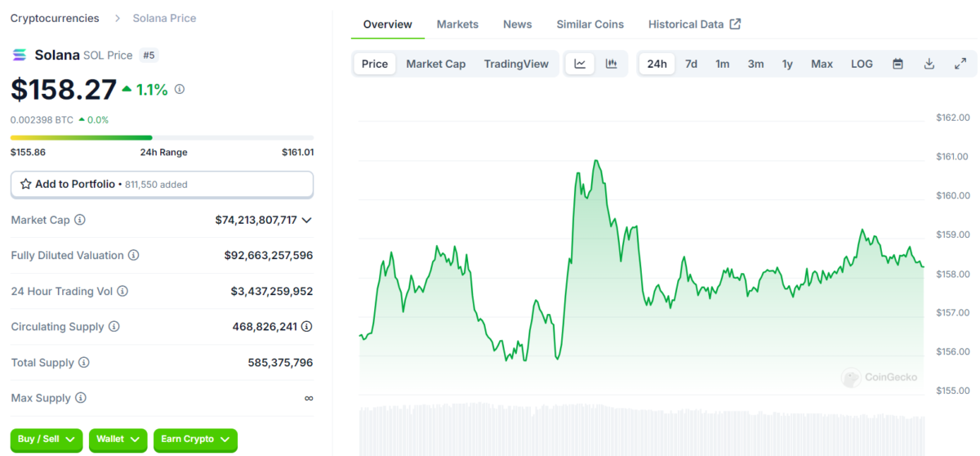980x456 pixels.
Task: Click the $162.00 axis label
Action: tap(952, 118)
